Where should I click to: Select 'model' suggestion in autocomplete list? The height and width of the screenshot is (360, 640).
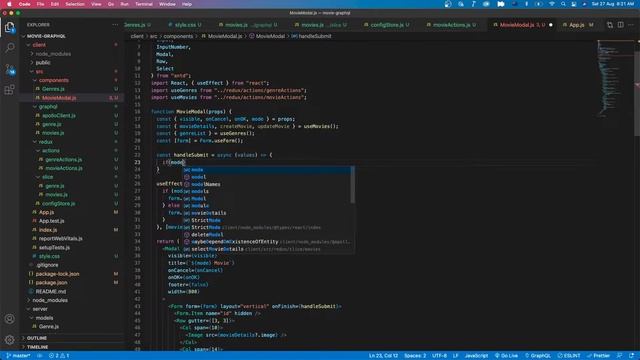[268, 177]
